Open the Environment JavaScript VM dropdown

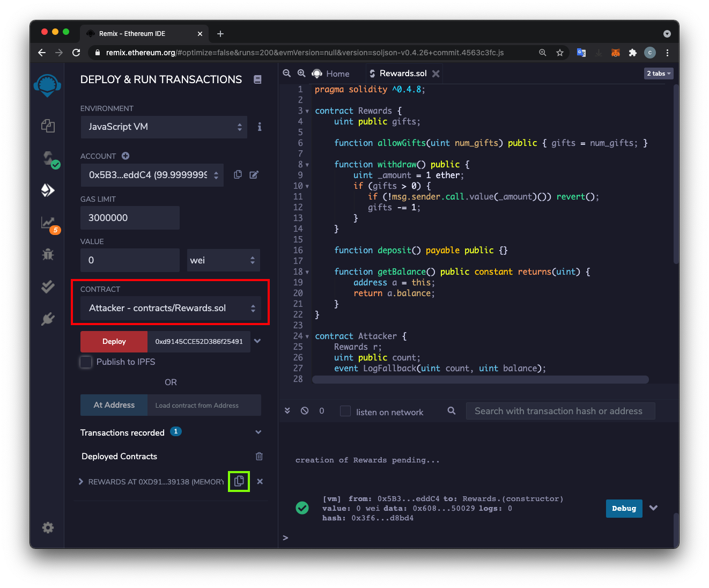[x=164, y=127]
